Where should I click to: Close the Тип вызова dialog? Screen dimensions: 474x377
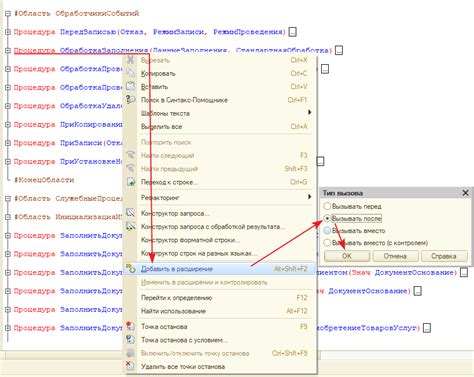[x=466, y=193]
